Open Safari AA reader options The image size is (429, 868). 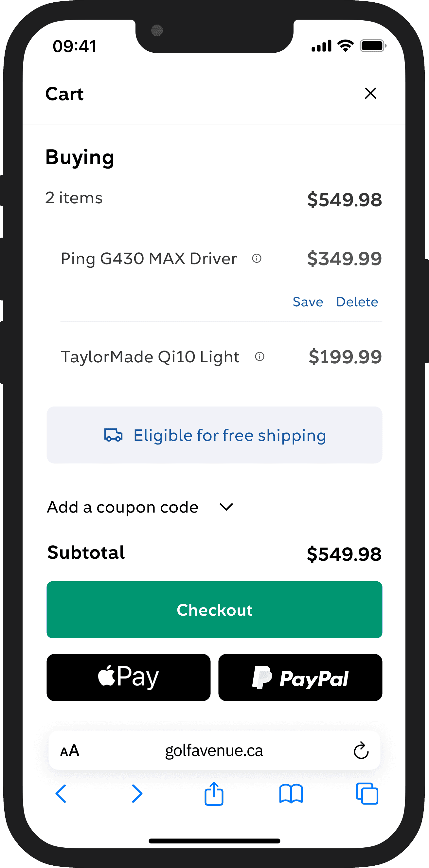(x=70, y=750)
